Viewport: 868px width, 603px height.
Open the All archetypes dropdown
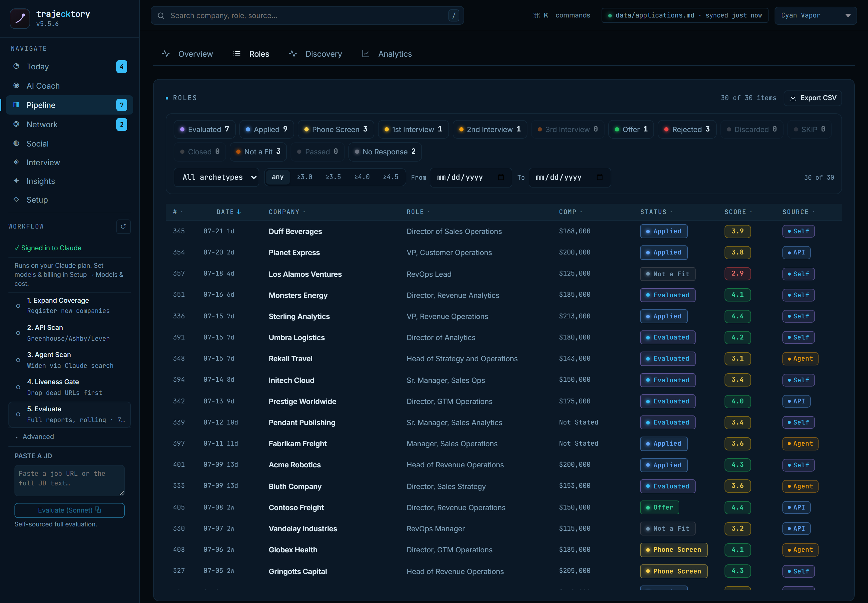click(216, 177)
